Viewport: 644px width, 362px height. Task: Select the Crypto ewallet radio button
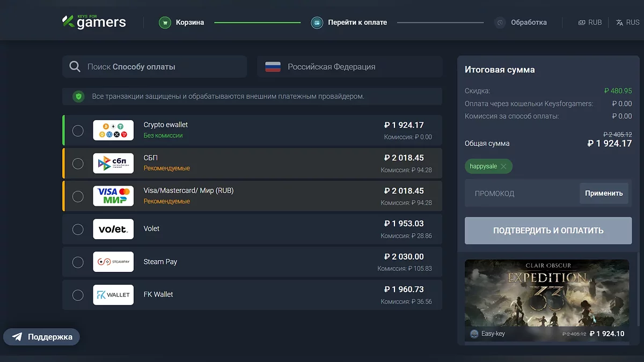click(x=78, y=131)
